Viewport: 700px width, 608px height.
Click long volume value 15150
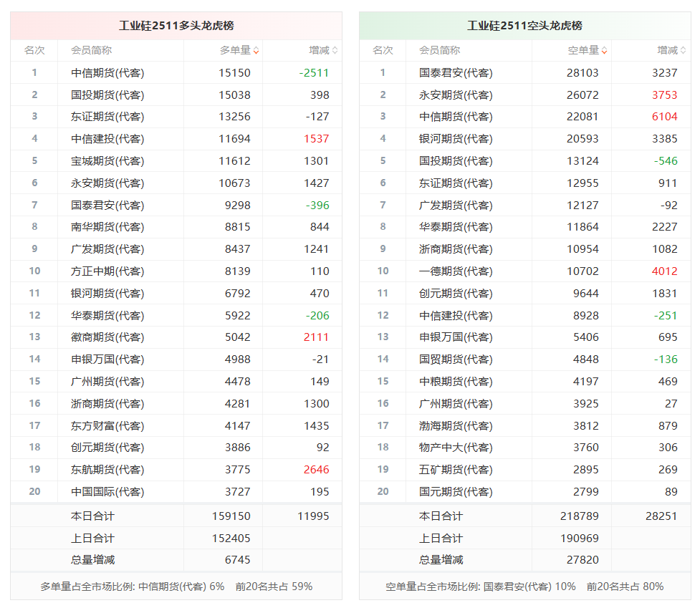click(x=234, y=73)
